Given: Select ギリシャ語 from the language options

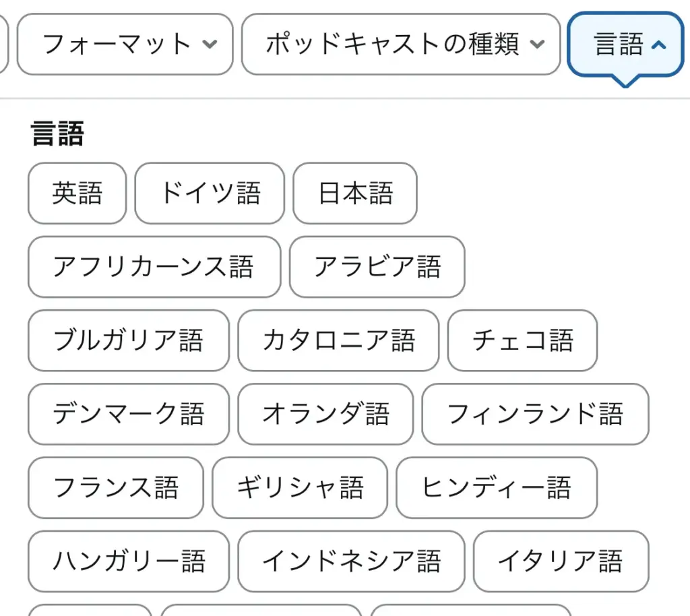Looking at the screenshot, I should point(299,489).
